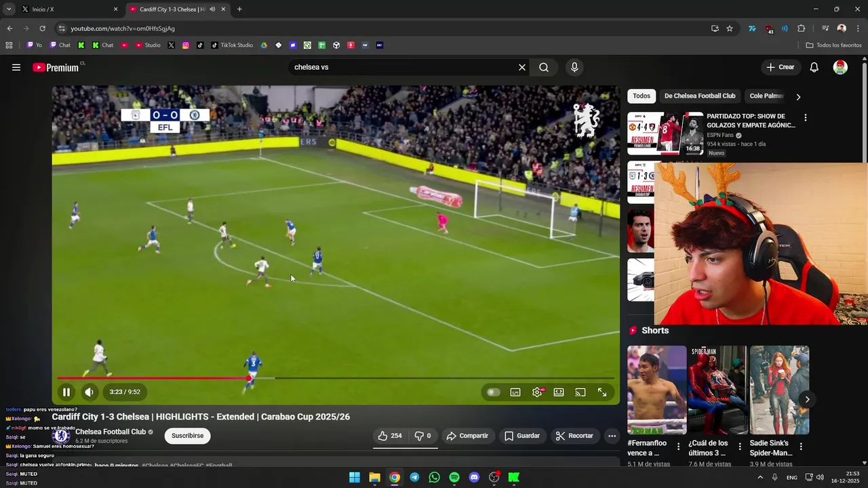Save the video with Guardar
Screen dimensions: 868x488
[x=522, y=436]
